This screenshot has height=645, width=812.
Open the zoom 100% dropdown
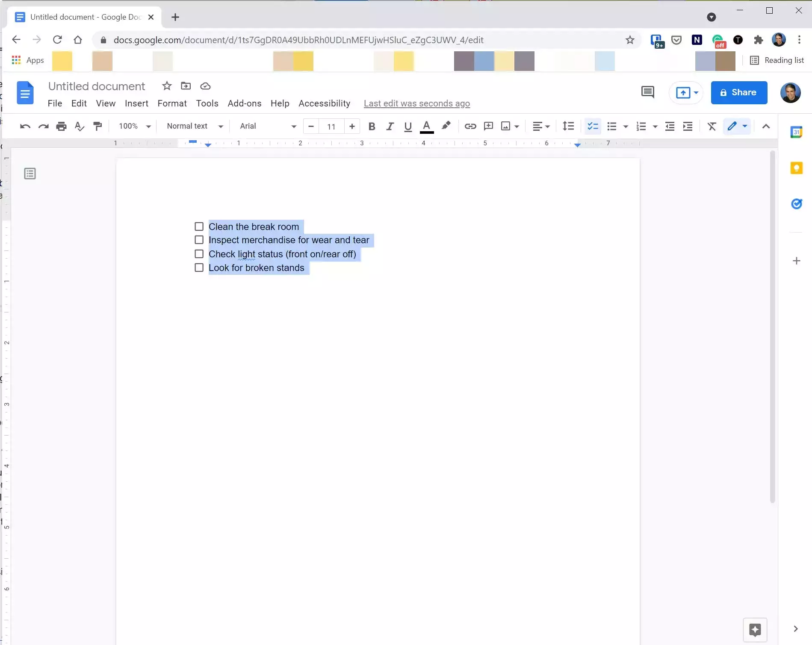pos(135,126)
